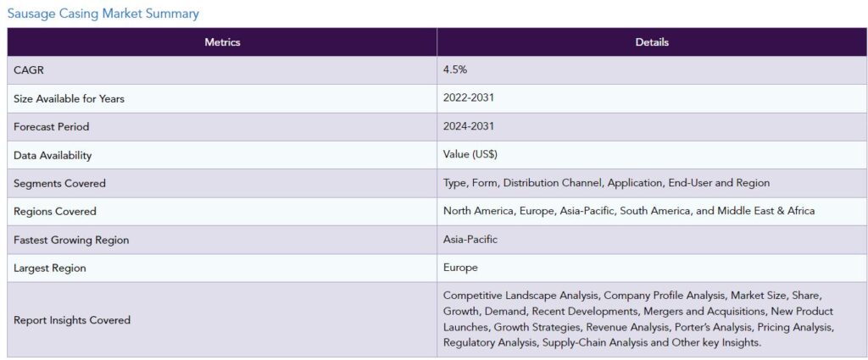Viewport: 868px width, 360px height.
Task: Select the Largest Region label
Action: [x=50, y=269]
